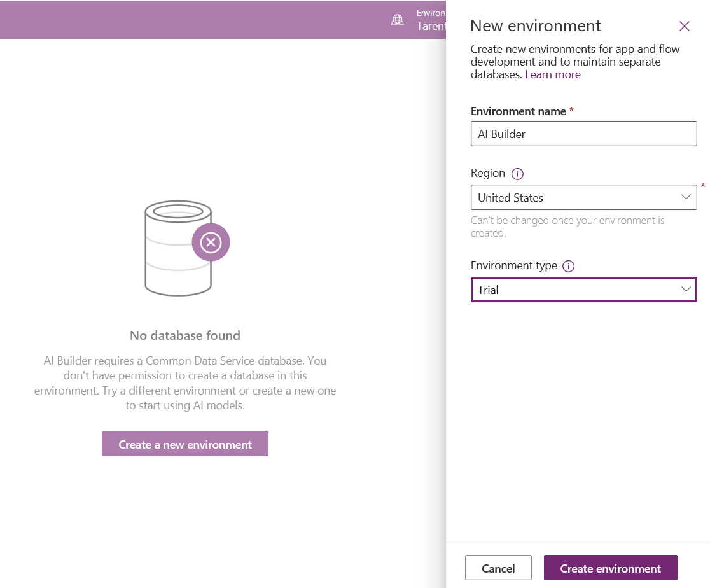Click the 'No database found' heading
The height and width of the screenshot is (588, 710).
[184, 335]
